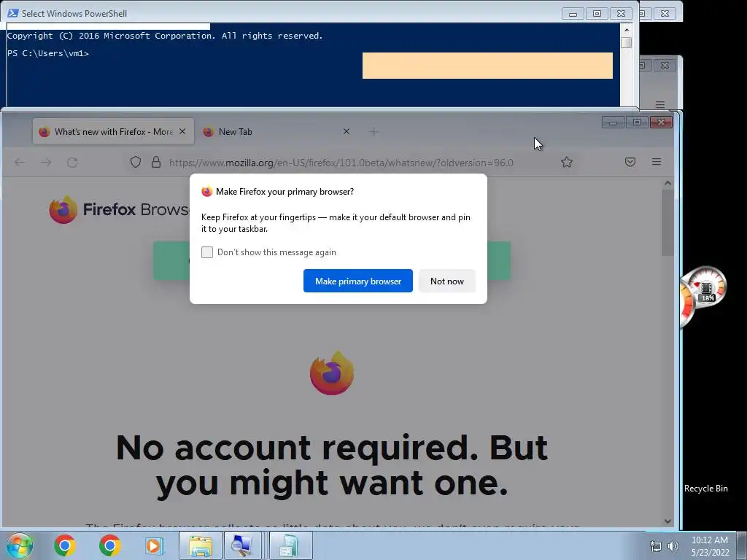Click the Make primary browser button
The image size is (747, 560).
pyautogui.click(x=357, y=281)
